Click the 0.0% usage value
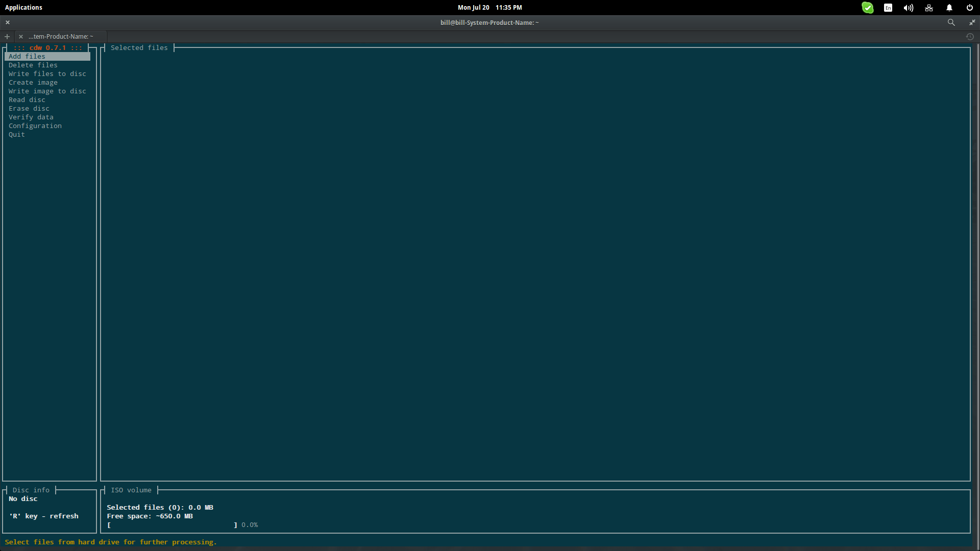The image size is (980, 551). (x=250, y=525)
